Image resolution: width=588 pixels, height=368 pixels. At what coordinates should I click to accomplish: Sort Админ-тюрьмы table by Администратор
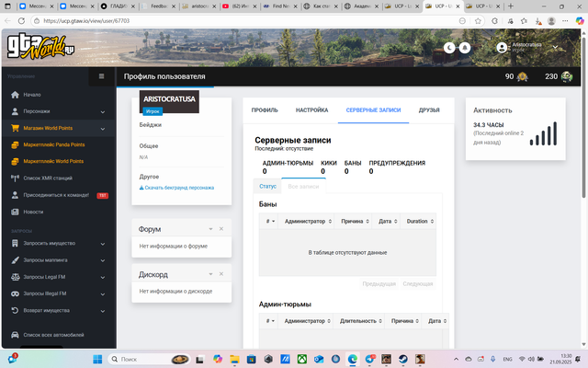(305, 321)
